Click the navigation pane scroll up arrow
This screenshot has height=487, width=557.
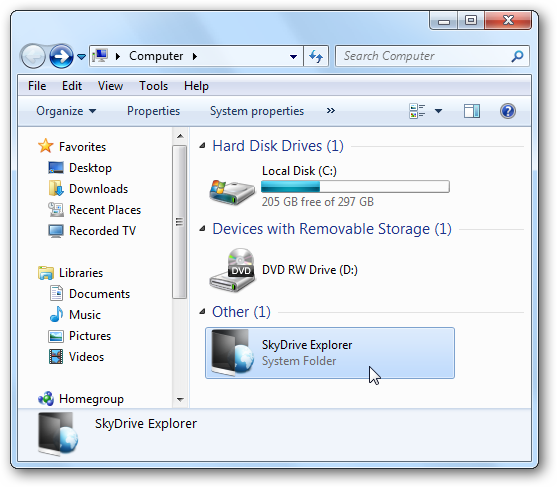180,136
